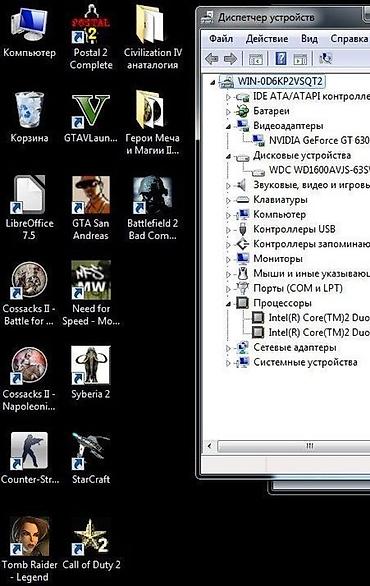Collapse the Видеоадаптеры node
The image size is (370, 586).
pos(228,127)
